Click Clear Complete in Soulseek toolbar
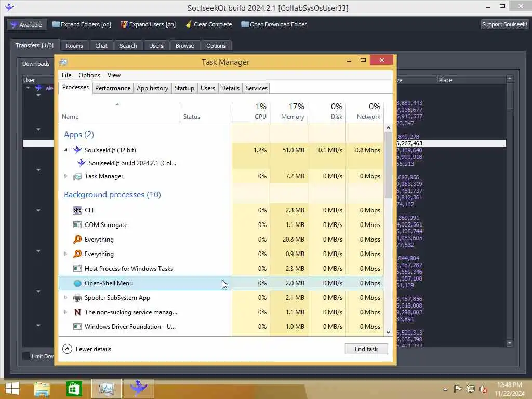The height and width of the screenshot is (399, 532). coord(209,24)
